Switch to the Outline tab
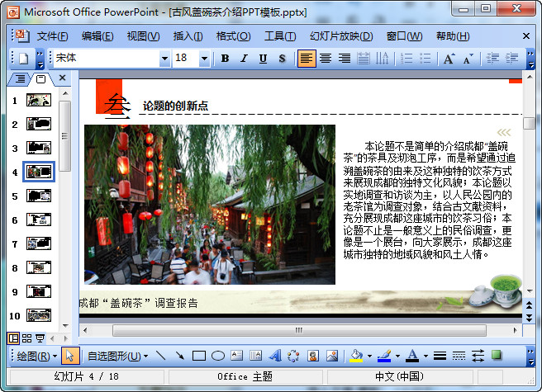542x392 pixels. (x=20, y=79)
